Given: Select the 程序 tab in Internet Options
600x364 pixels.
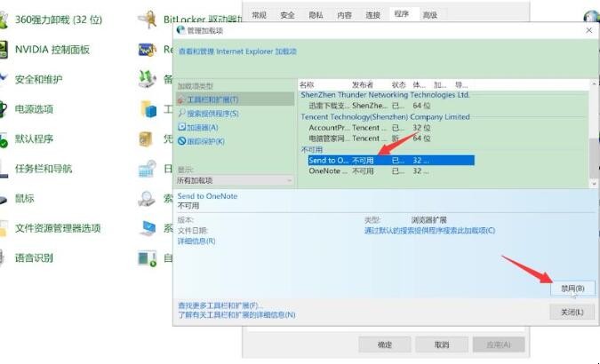Looking at the screenshot, I should pyautogui.click(x=402, y=14).
